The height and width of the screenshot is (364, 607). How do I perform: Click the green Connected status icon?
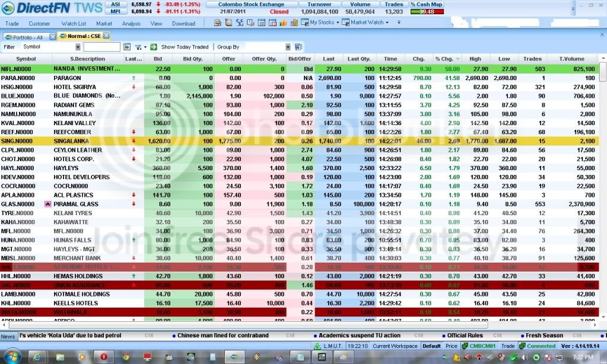pos(522,346)
